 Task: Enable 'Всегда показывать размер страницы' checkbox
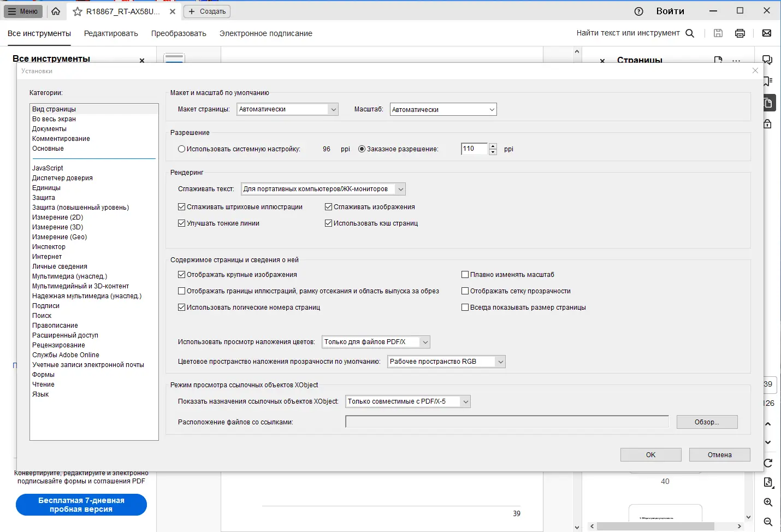coord(465,308)
